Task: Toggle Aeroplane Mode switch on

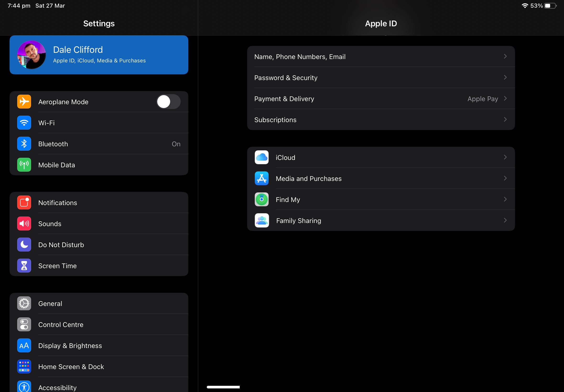Action: (168, 102)
